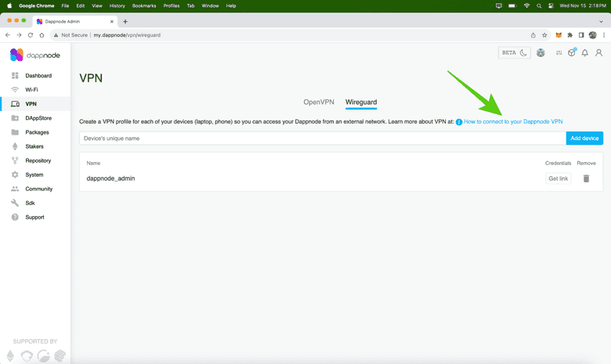Switch to the OpenVPN tab
This screenshot has width=611, height=364.
coord(319,103)
